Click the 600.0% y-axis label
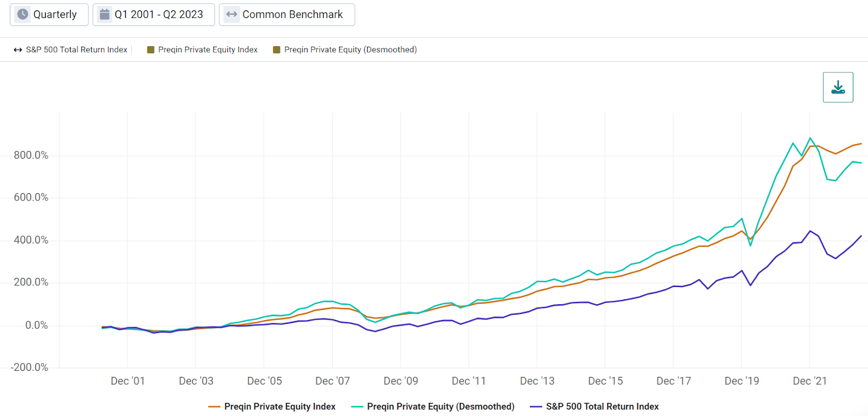Screen dimensions: 868x416 tap(31, 197)
